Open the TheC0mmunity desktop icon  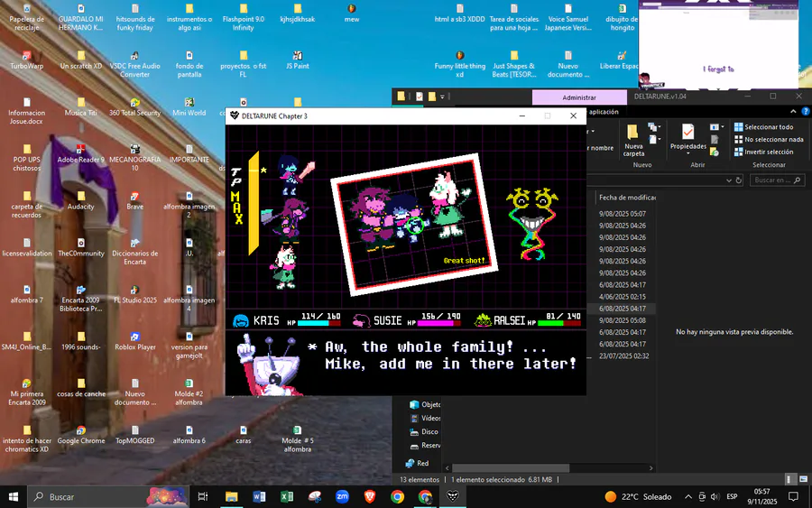(81, 247)
